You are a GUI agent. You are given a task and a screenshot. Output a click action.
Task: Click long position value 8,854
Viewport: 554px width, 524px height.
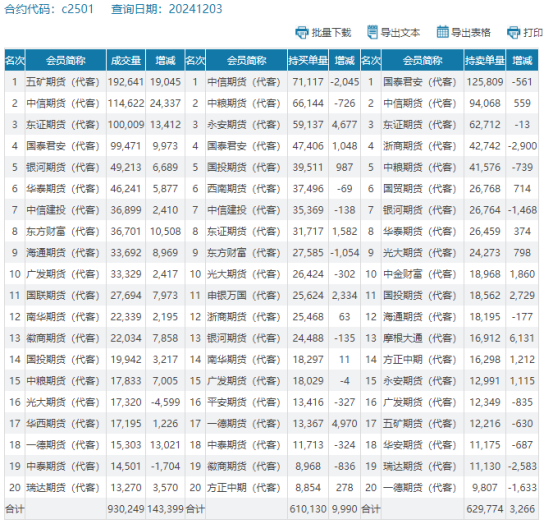[x=308, y=488]
